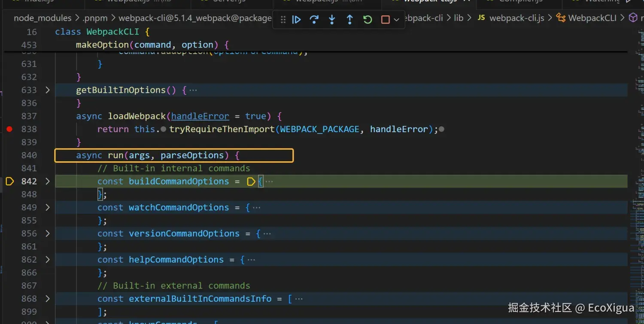Click WEBPACK_PACKAGE on line 838
The image size is (644, 324).
click(x=319, y=129)
